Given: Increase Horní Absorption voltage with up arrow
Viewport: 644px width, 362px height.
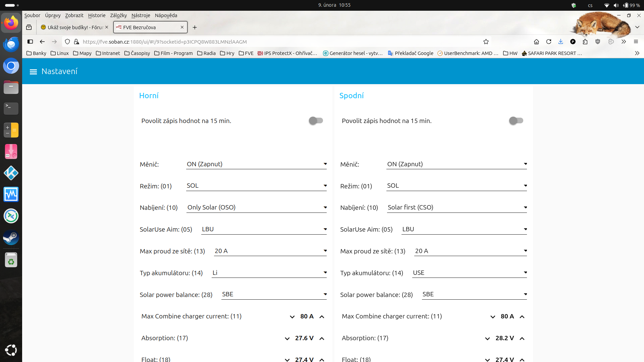Looking at the screenshot, I should tap(322, 339).
